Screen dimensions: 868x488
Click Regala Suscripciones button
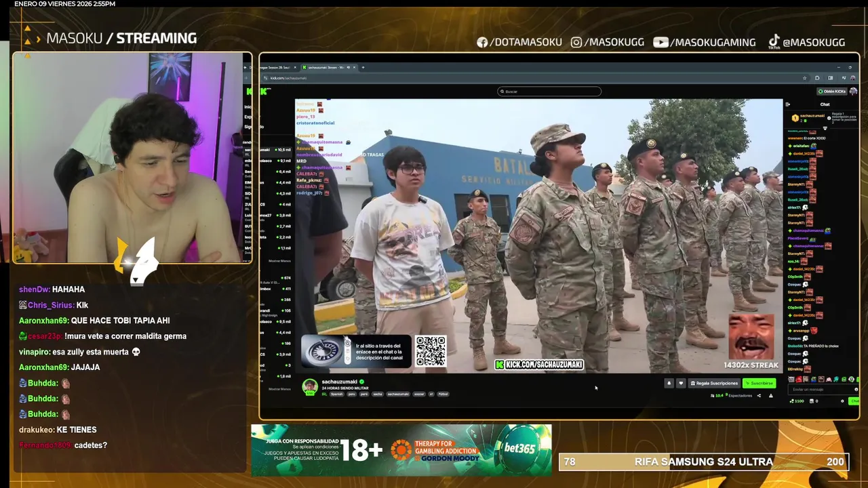click(x=714, y=383)
